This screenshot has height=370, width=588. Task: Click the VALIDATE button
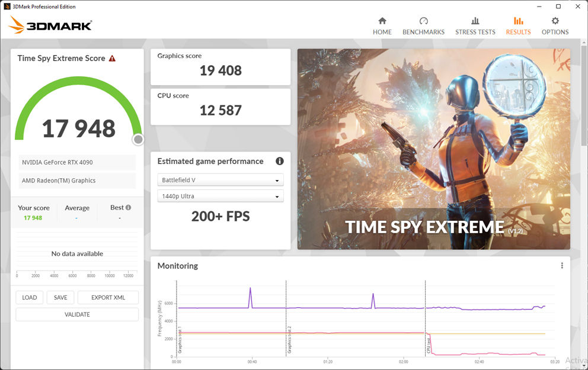click(x=77, y=314)
